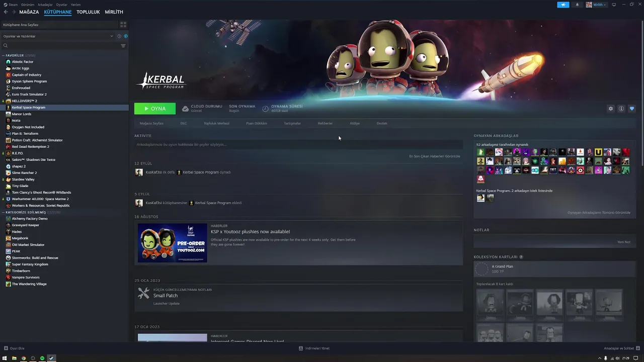
Task: Click the green OYNA play button
Action: pos(155,109)
